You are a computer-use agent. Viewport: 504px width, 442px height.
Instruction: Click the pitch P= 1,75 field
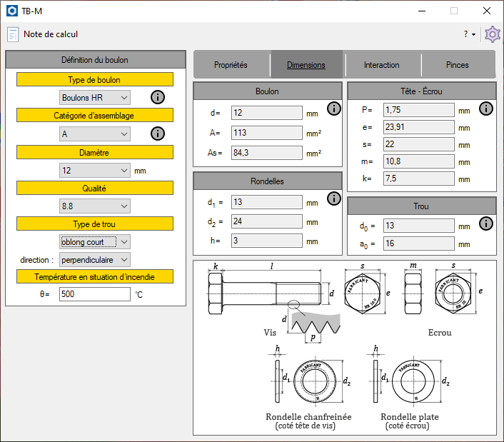point(418,110)
